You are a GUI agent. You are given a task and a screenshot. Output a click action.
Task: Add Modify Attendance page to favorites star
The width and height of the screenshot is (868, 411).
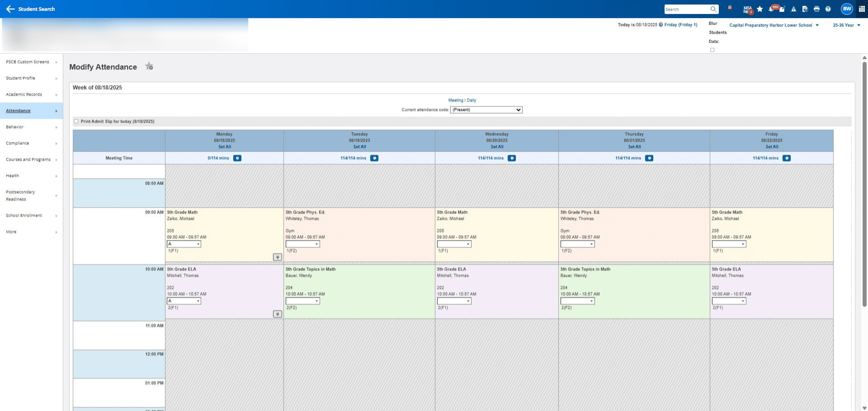(149, 66)
